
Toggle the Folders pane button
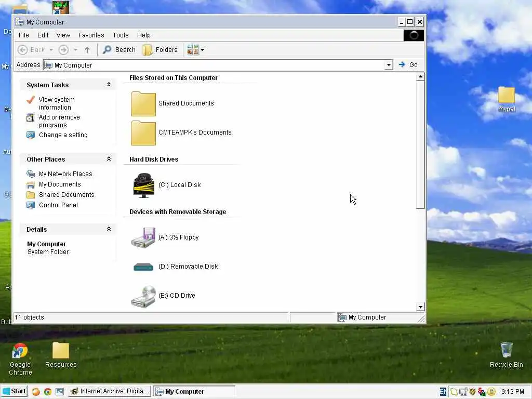pyautogui.click(x=160, y=50)
